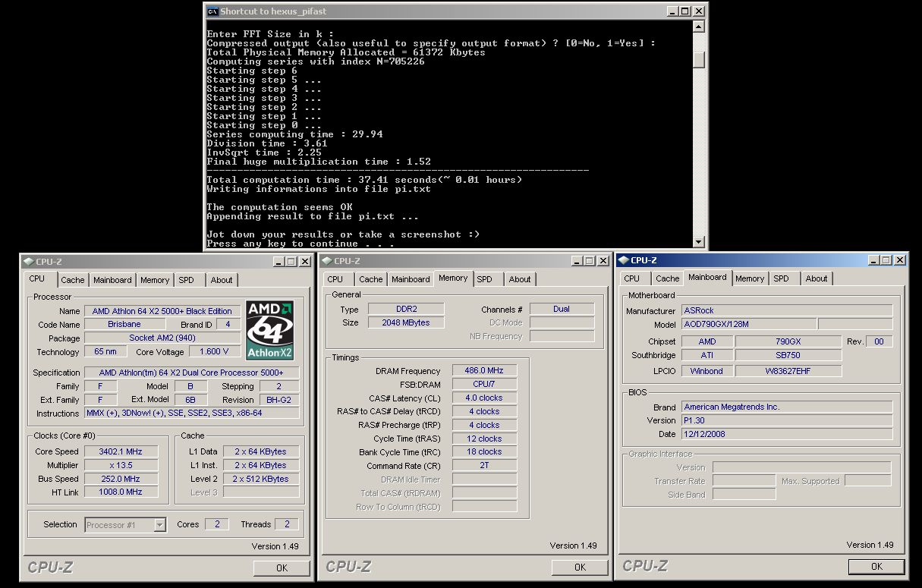Open the Mainboard tab in the left CPU-Z window

tap(112, 280)
